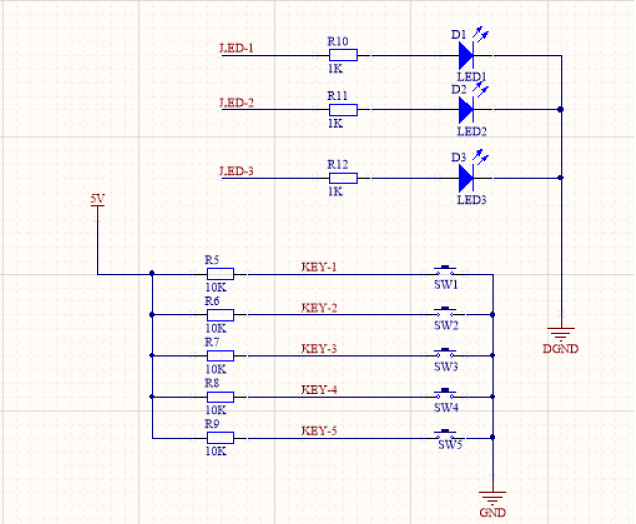Click the LED3 comment text
The width and height of the screenshot is (636, 524).
pos(472,200)
